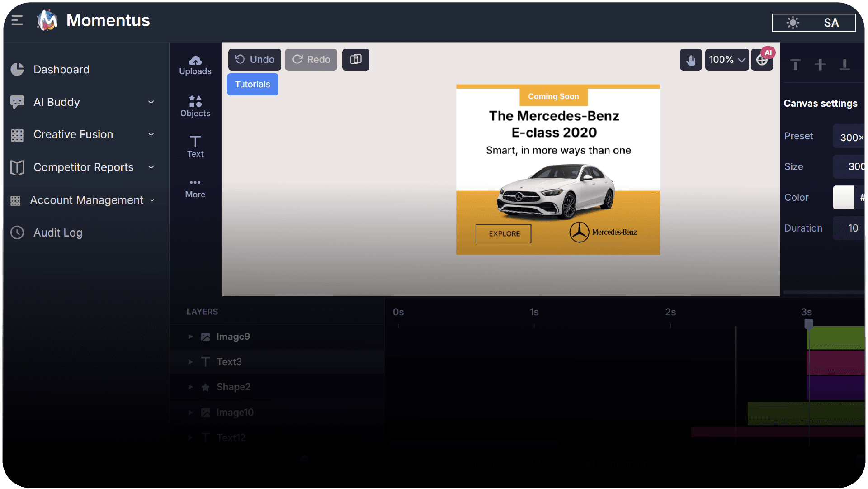
Task: Toggle light/dark theme sun icon
Action: click(x=793, y=23)
